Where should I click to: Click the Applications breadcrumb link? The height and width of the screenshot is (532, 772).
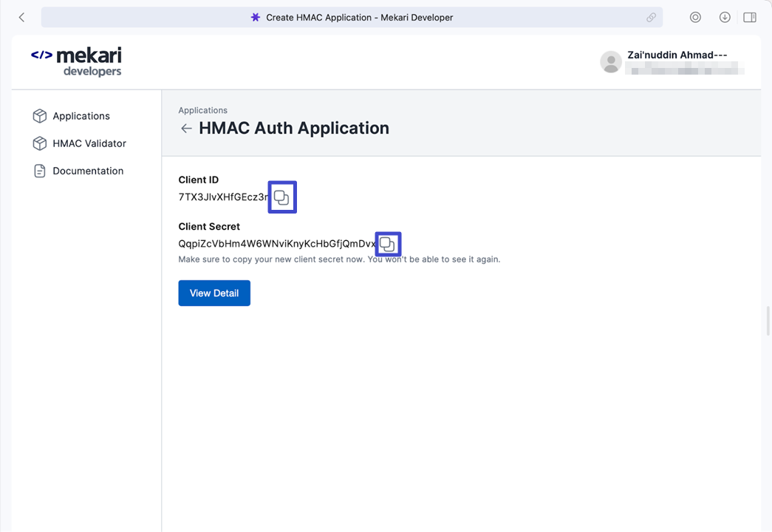203,110
